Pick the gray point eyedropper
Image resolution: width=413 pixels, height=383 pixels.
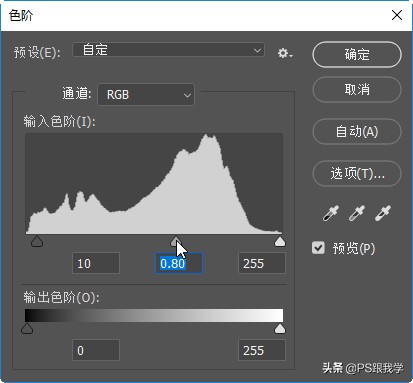coord(357,213)
